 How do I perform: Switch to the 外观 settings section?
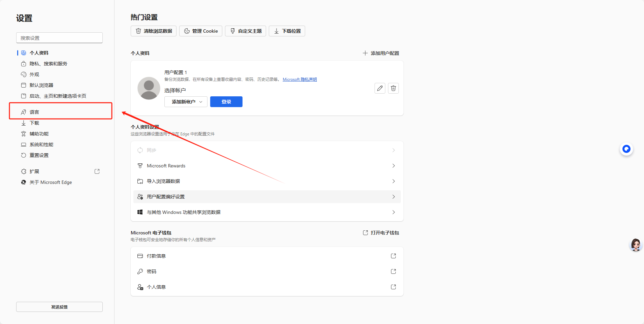click(35, 74)
